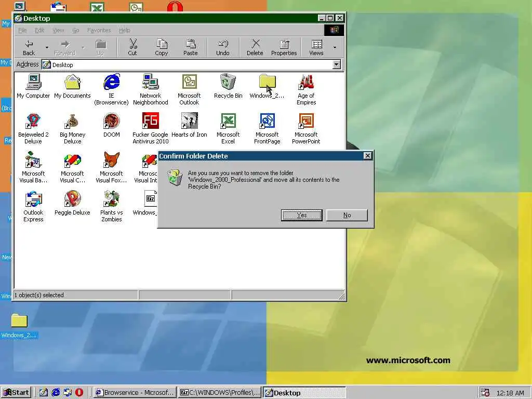Open the Edit menu
532x399 pixels.
39,30
